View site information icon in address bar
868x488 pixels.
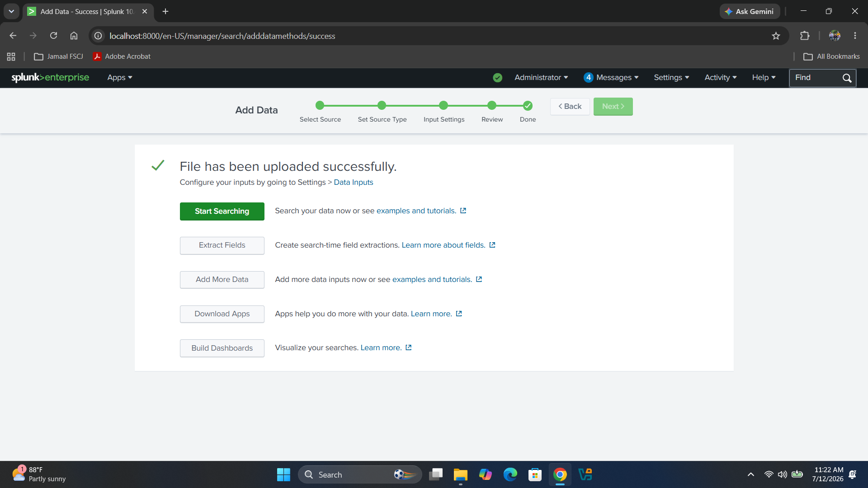[98, 36]
